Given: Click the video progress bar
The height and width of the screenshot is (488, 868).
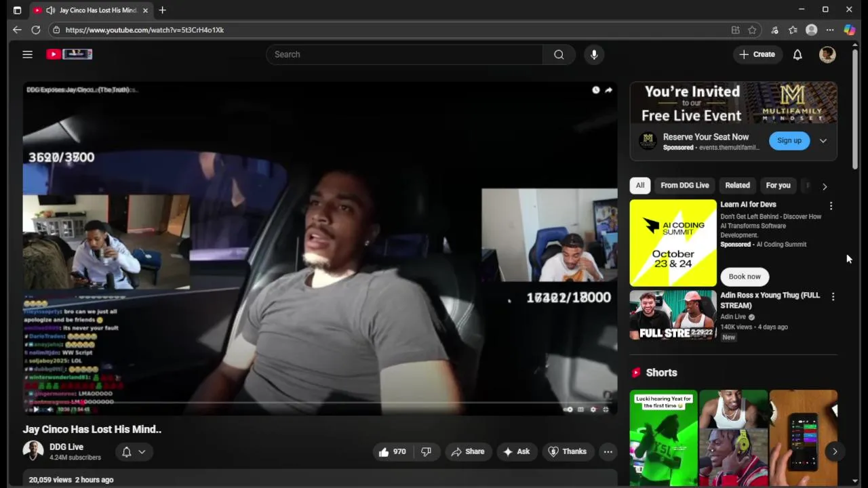Looking at the screenshot, I should (x=320, y=403).
